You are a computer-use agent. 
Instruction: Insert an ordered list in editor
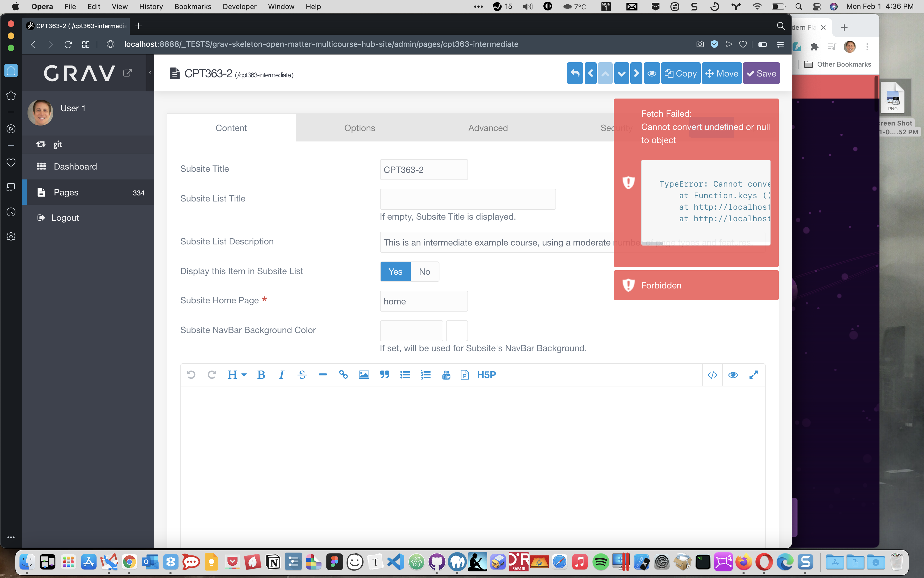pos(426,375)
